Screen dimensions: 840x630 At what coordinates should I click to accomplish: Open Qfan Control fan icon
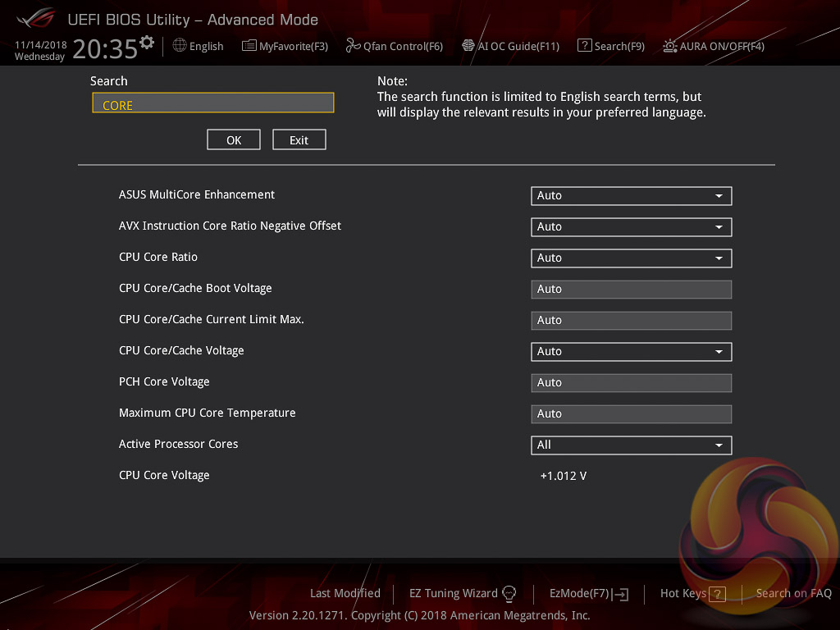pos(354,46)
